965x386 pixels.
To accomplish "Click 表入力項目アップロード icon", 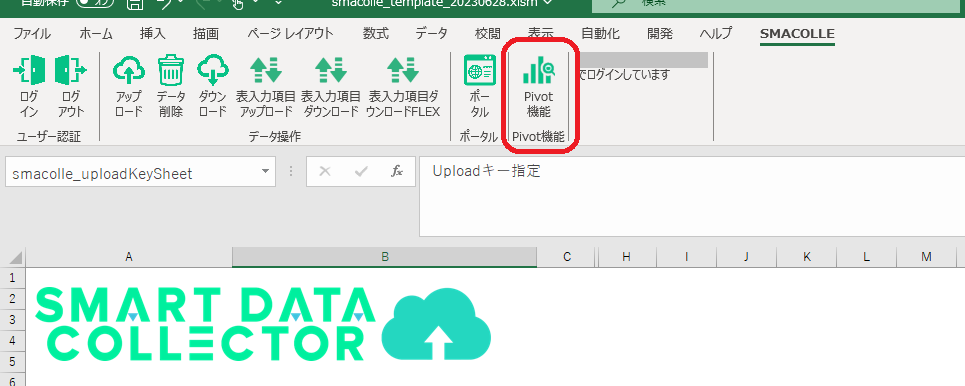I will [x=266, y=70].
